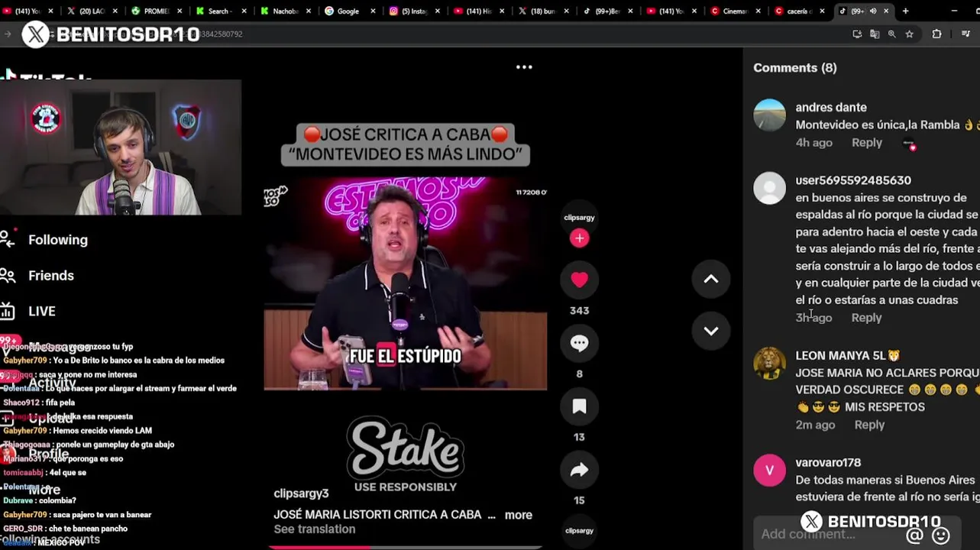Open comments via the speech bubble icon
The height and width of the screenshot is (550, 980).
[579, 343]
